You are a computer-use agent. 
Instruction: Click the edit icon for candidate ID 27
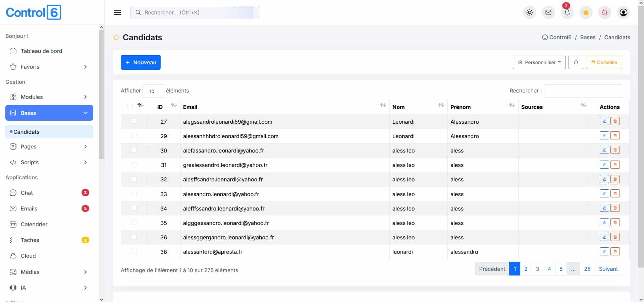[604, 121]
